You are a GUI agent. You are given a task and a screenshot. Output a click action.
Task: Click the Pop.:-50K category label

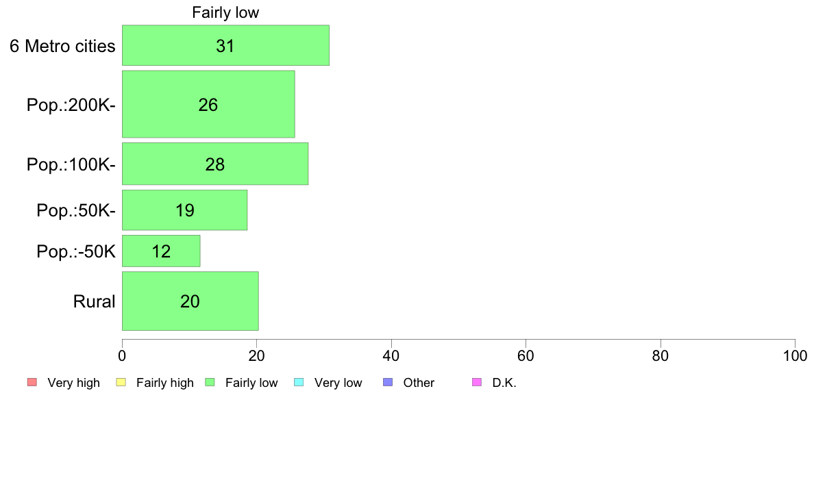click(x=76, y=252)
